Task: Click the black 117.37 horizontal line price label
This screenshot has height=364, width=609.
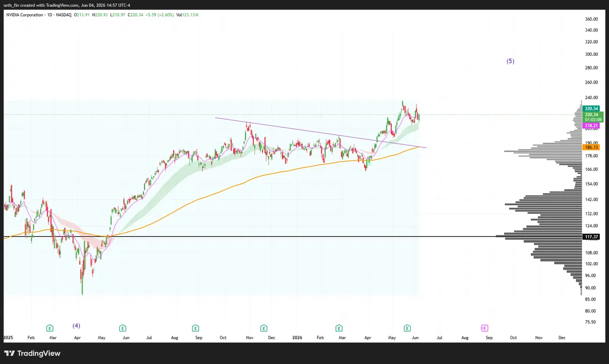Action: (x=592, y=237)
